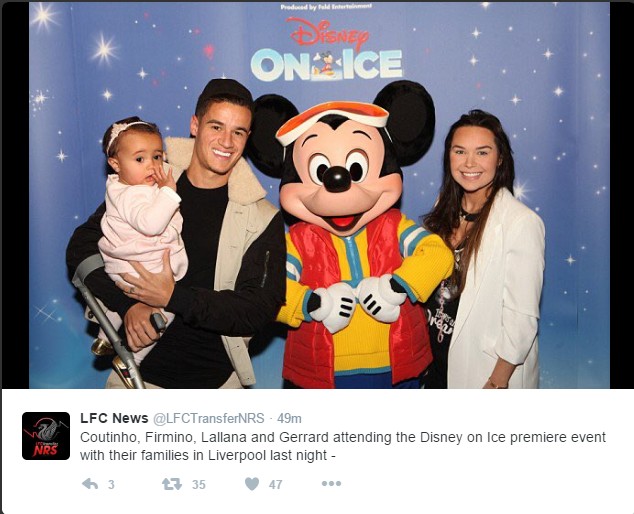Click the Disney On Ice logo in photo
The height and width of the screenshot is (514, 634).
pos(327,49)
